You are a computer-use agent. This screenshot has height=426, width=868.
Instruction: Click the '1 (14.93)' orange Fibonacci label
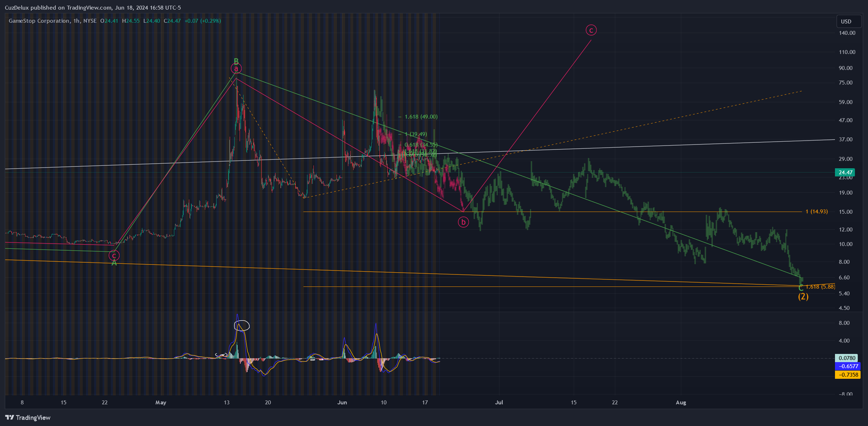(x=817, y=212)
